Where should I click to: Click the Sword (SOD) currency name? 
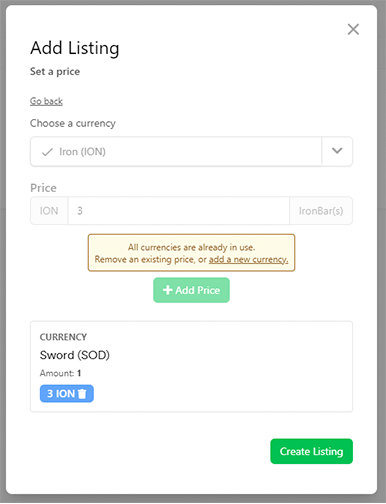(x=75, y=355)
